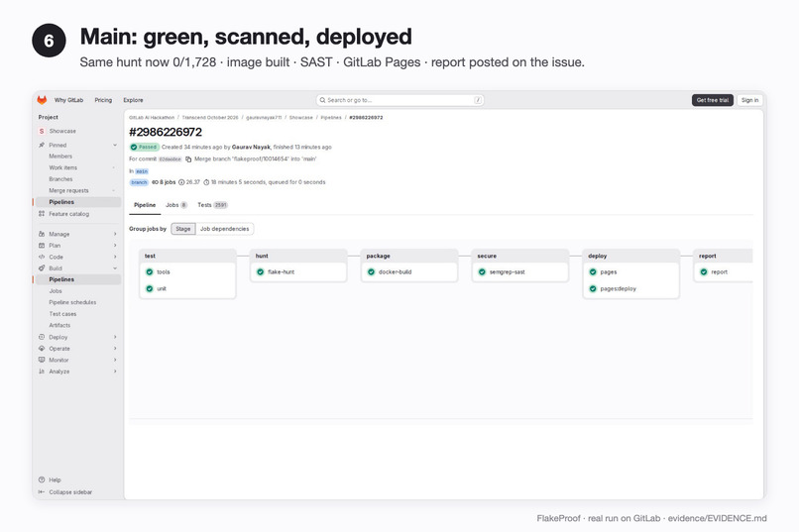The image size is (799, 532).
Task: Group jobs by Job dependencies
Action: tap(224, 229)
